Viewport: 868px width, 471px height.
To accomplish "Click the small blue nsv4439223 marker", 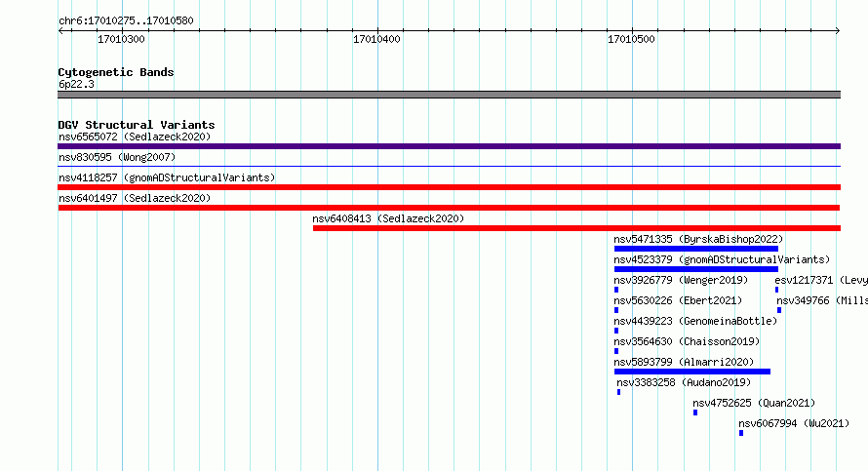I will [616, 331].
